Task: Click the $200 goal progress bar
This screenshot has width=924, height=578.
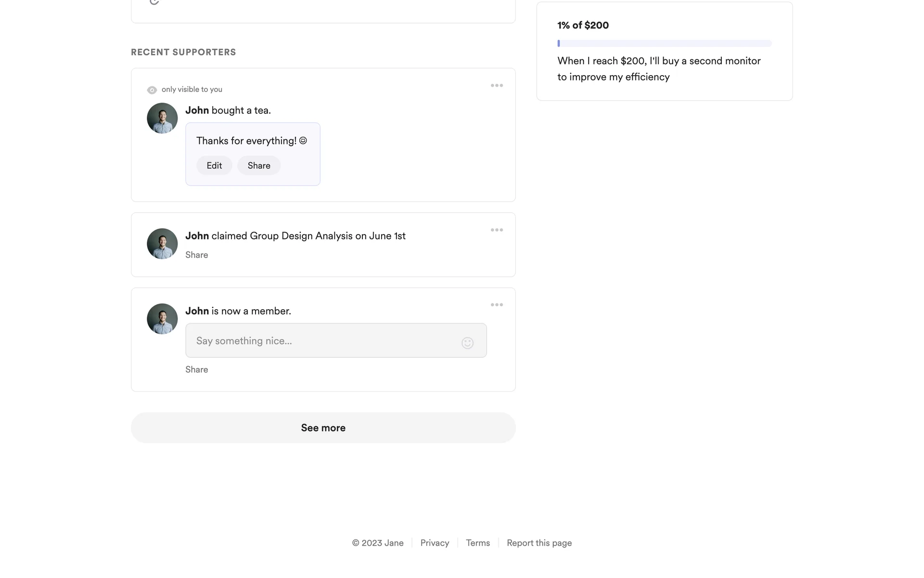Action: pos(664,43)
